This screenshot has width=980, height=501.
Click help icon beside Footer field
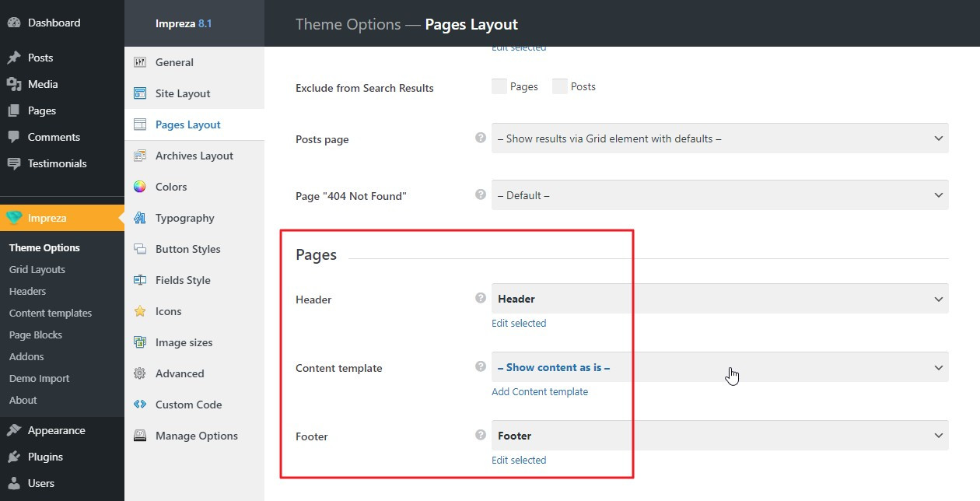(481, 435)
